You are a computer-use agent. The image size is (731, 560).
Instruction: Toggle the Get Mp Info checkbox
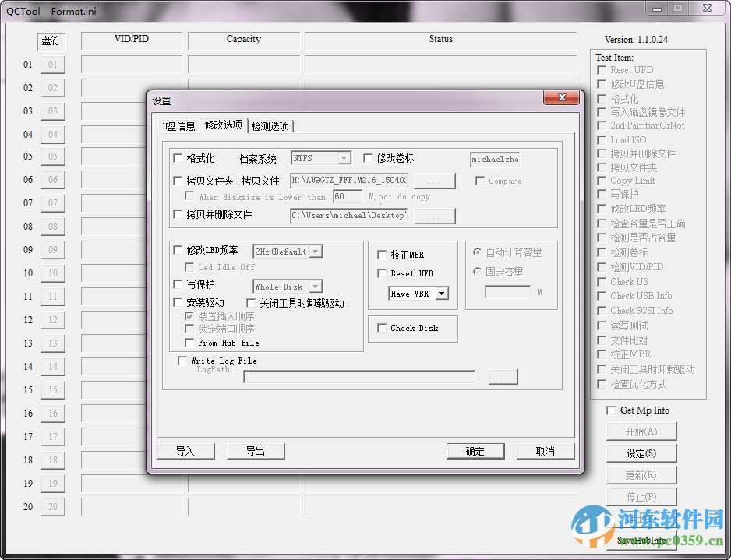(x=611, y=410)
